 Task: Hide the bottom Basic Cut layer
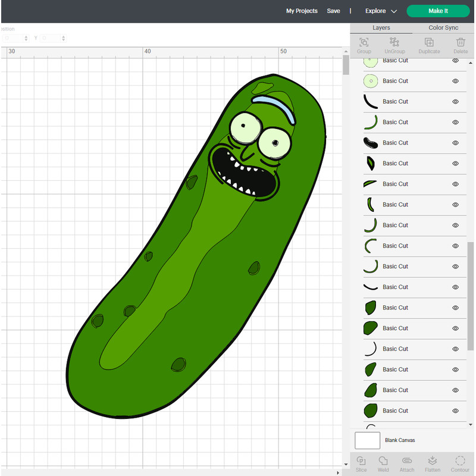455,411
